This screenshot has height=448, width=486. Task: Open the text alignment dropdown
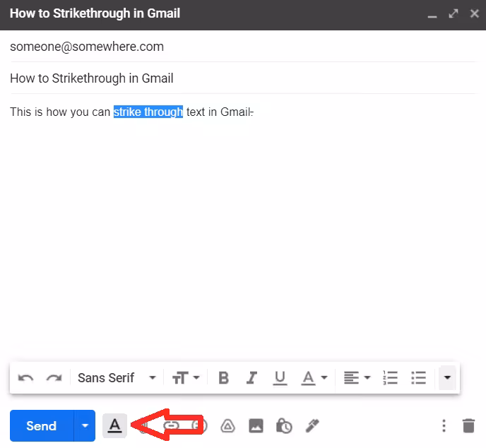coord(357,377)
